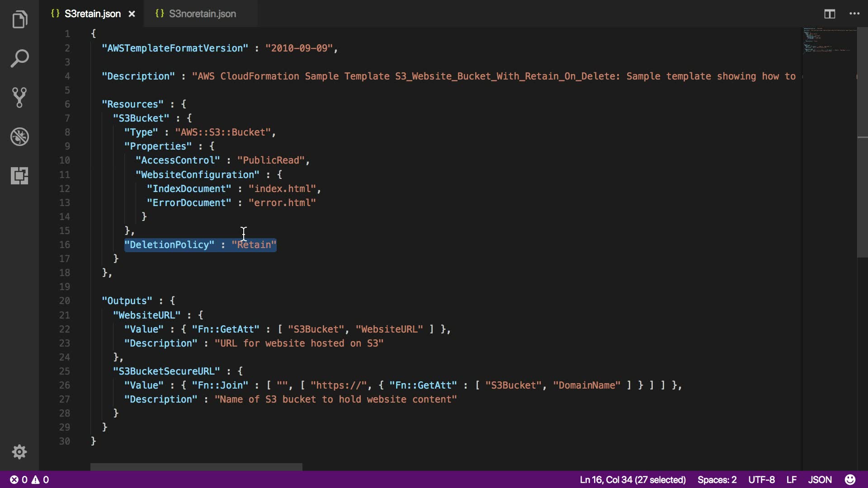Open the Extensions view icon
Screen dimensions: 868x488
coord(19,175)
